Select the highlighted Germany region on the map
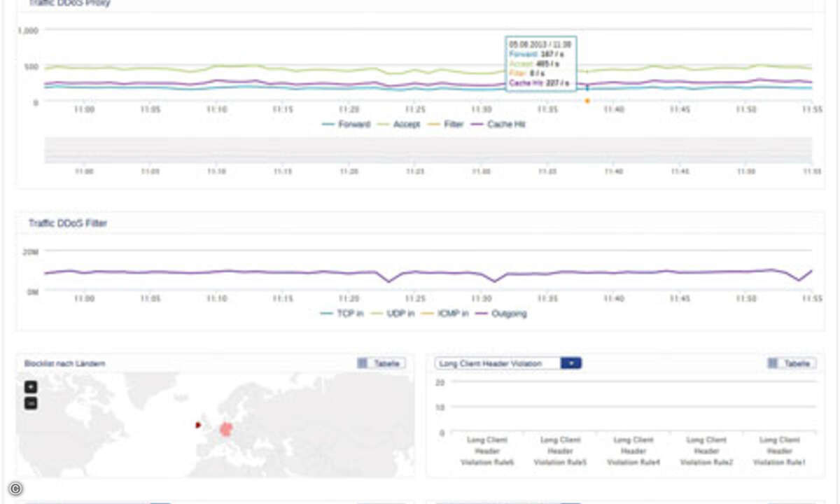The width and height of the screenshot is (840, 504). [226, 428]
